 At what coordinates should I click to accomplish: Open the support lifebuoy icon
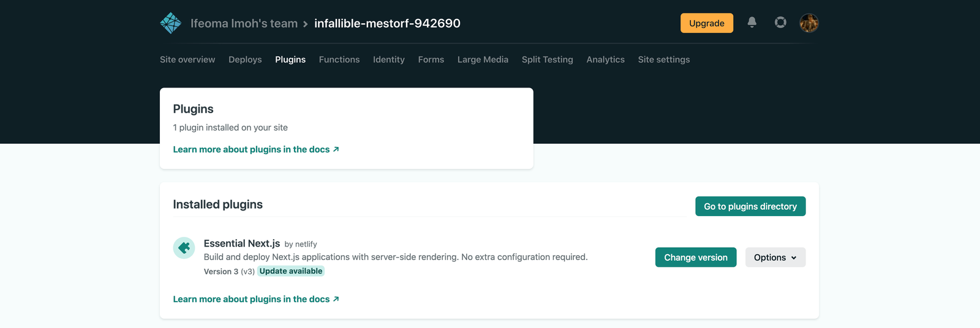click(x=780, y=23)
